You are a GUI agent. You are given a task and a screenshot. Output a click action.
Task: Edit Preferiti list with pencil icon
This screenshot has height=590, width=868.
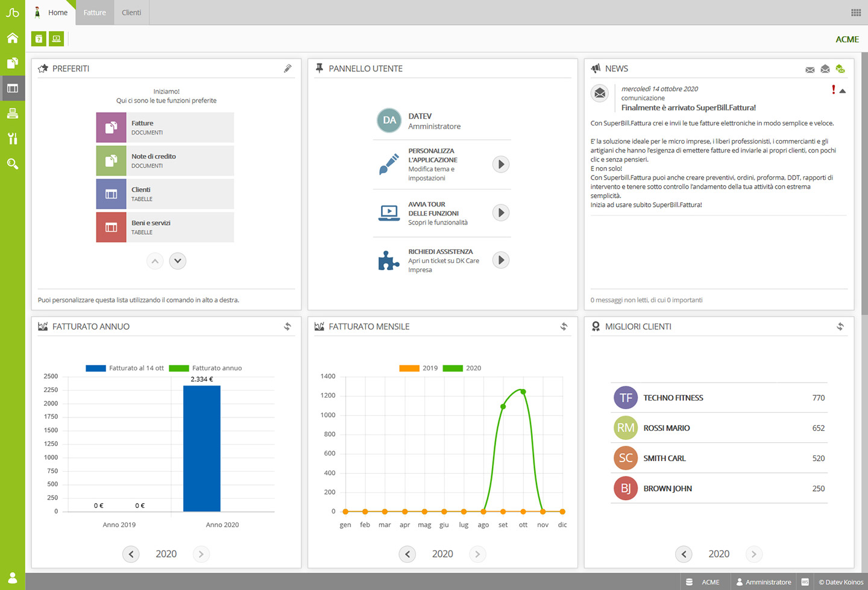(288, 68)
